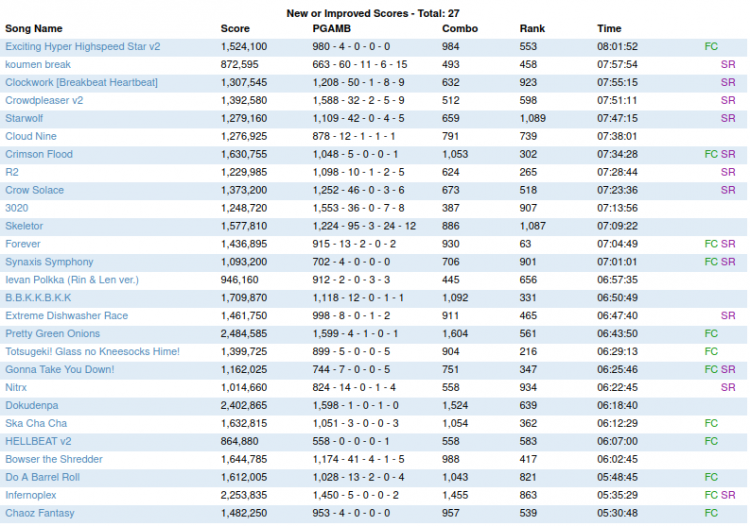Click the B.B.K.K.B.K.K song link
Screen dimensions: 750x526
pos(38,297)
